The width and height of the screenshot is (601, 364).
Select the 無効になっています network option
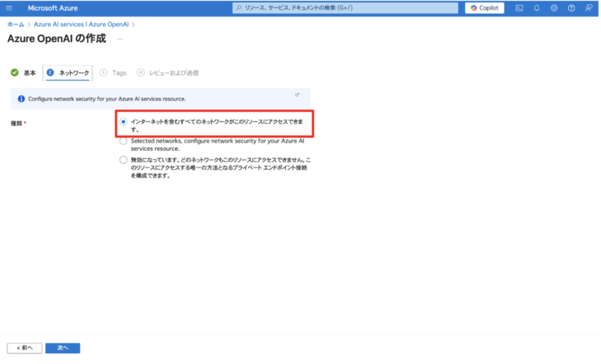(x=123, y=160)
